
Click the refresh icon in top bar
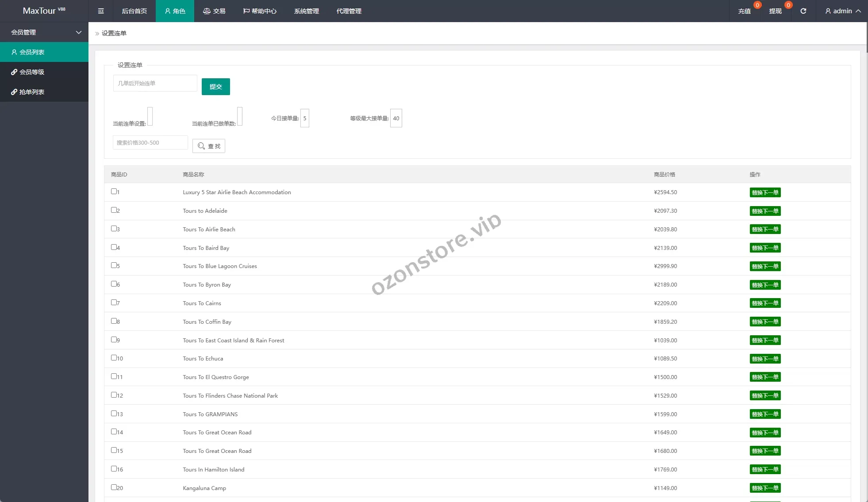(803, 11)
